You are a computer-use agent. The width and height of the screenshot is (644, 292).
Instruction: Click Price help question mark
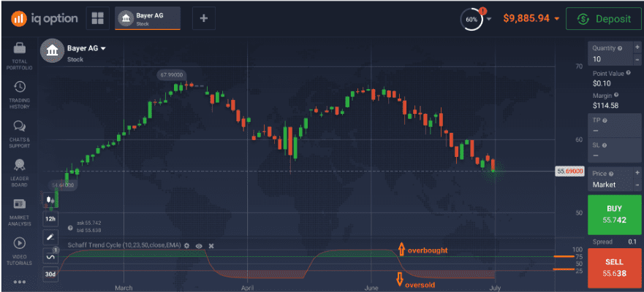pyautogui.click(x=610, y=174)
